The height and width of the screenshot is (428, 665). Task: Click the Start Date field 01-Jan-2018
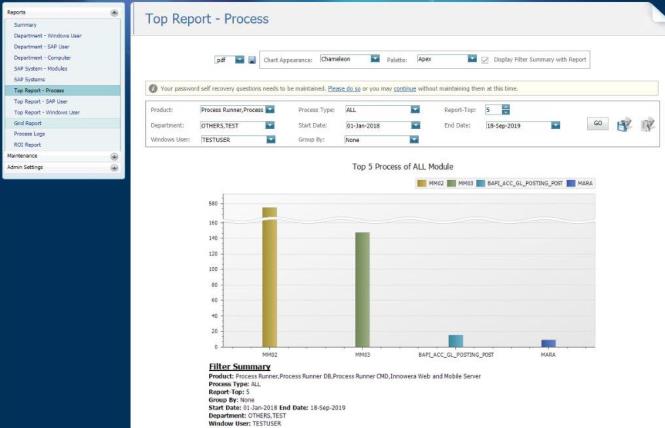pos(378,126)
